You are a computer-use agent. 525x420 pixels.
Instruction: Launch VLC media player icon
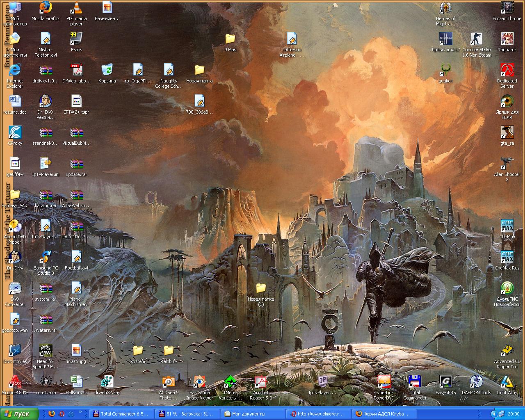point(76,8)
